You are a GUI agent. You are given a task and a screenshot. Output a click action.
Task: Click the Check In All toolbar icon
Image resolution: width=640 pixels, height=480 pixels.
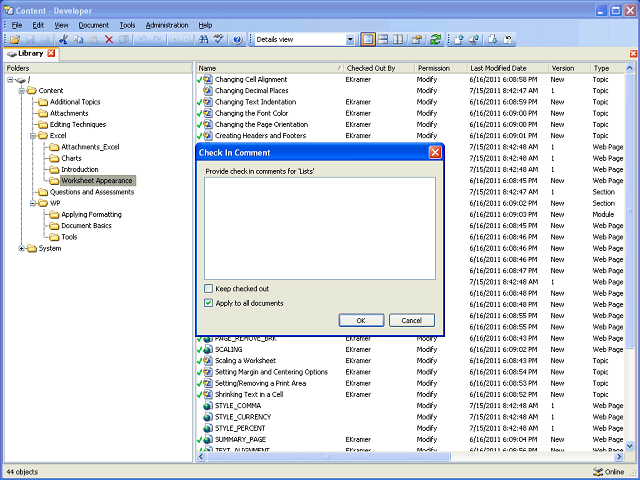point(474,40)
